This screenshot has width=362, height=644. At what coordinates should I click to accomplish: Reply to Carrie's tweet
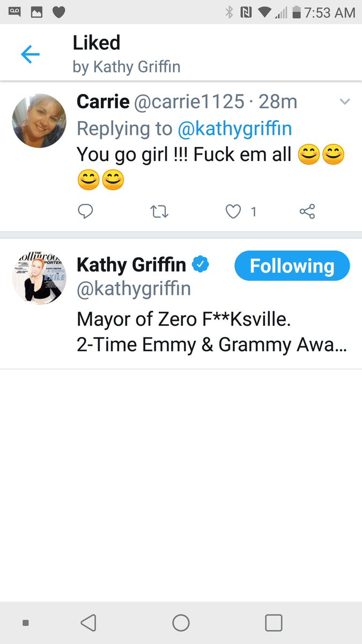coord(85,211)
